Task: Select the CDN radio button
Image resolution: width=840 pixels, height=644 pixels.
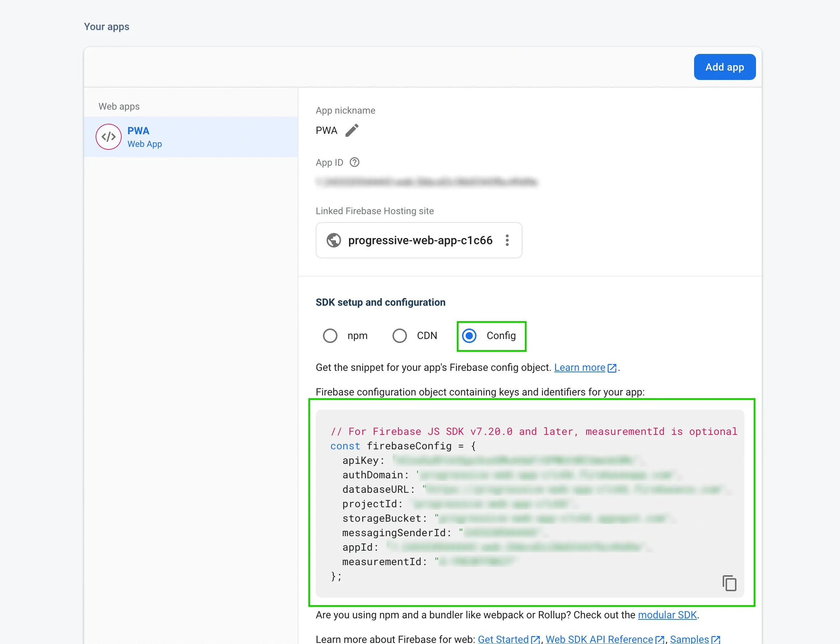Action: pos(399,336)
